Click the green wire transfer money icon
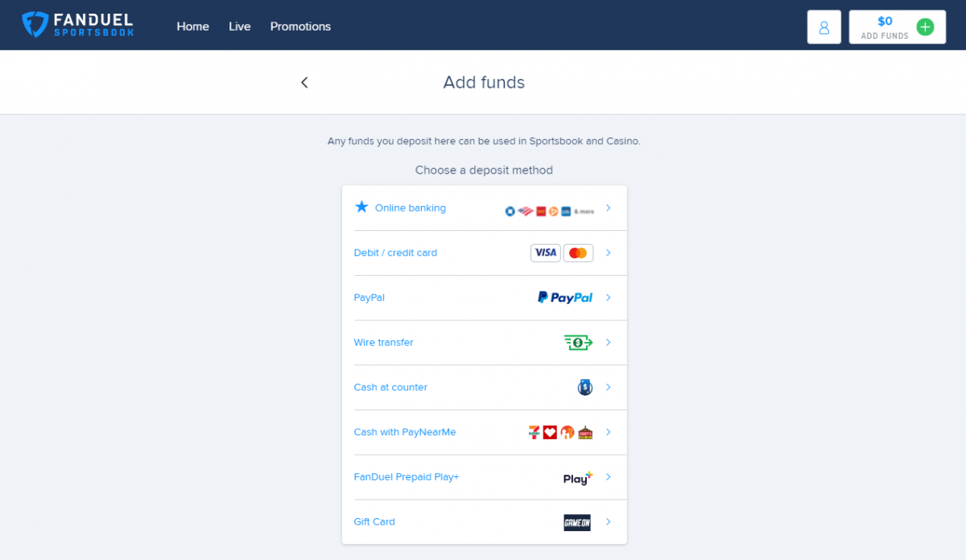The height and width of the screenshot is (560, 966). click(x=578, y=342)
